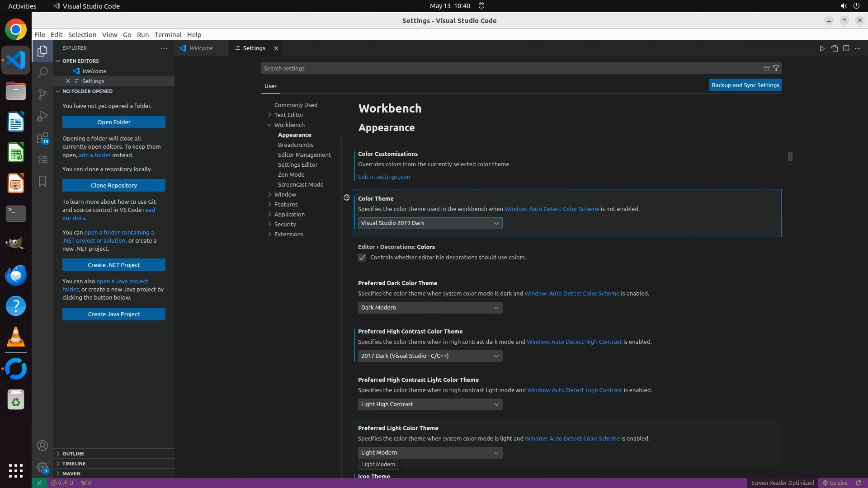Image resolution: width=868 pixels, height=488 pixels.
Task: Open the Color Theme dropdown
Action: (x=429, y=223)
